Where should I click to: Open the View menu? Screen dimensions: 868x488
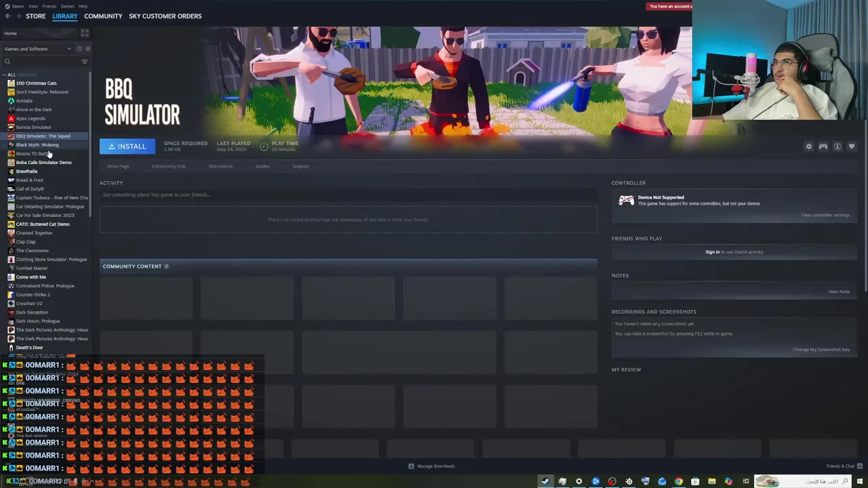tap(33, 6)
